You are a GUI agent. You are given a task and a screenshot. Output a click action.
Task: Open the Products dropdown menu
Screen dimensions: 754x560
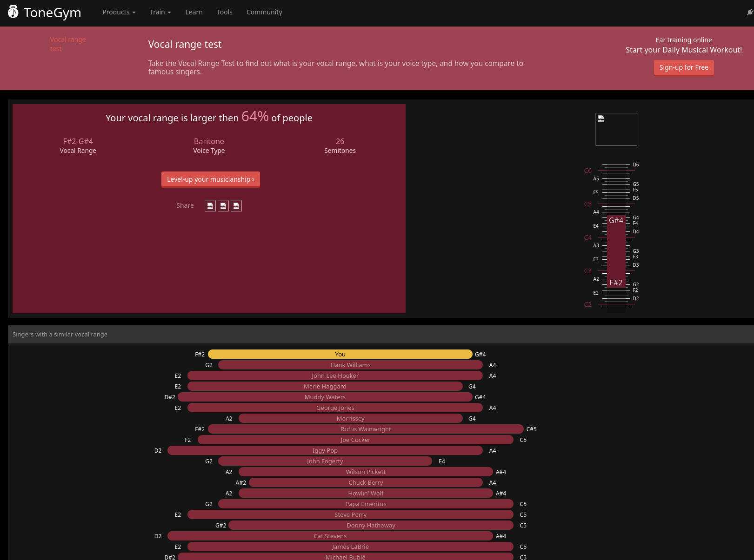(119, 12)
